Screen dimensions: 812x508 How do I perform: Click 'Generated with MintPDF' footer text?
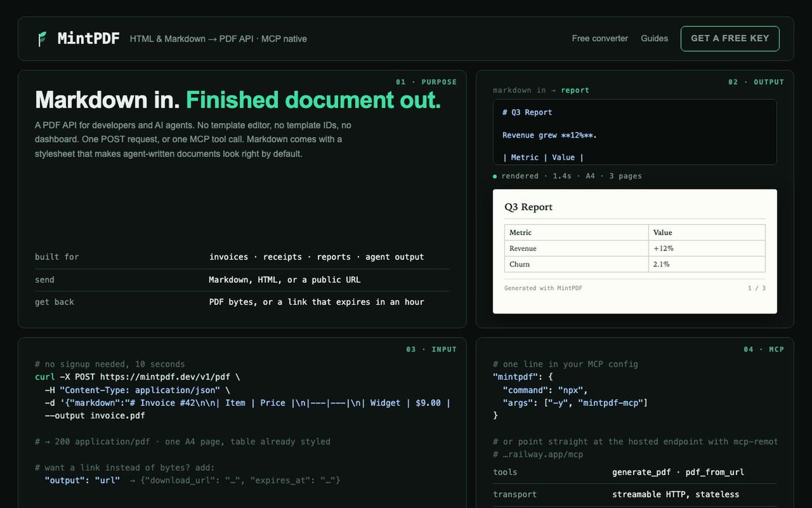(543, 288)
